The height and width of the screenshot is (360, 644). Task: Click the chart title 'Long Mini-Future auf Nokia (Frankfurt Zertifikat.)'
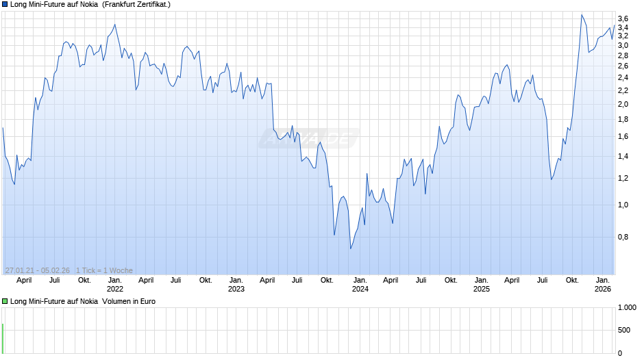[x=90, y=5]
